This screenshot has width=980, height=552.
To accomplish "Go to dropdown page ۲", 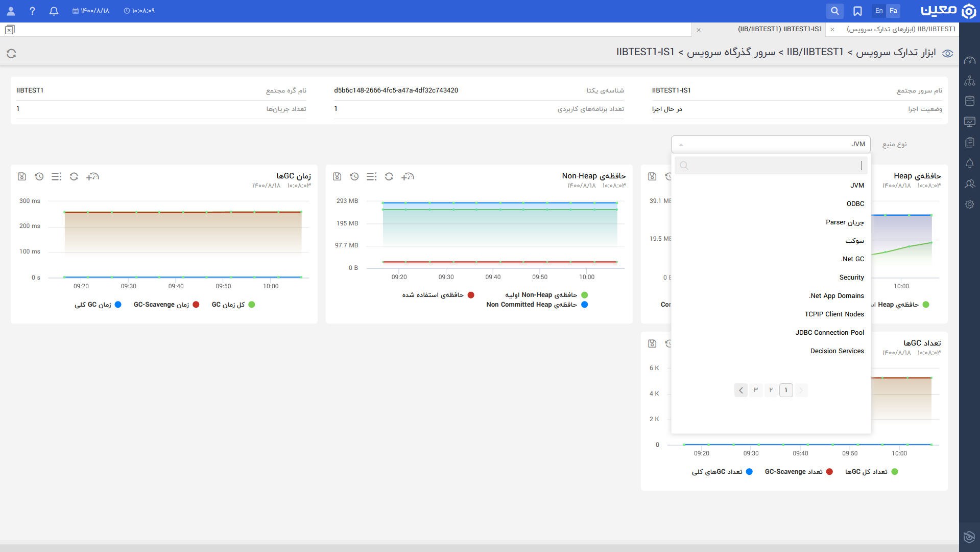I will 771,390.
